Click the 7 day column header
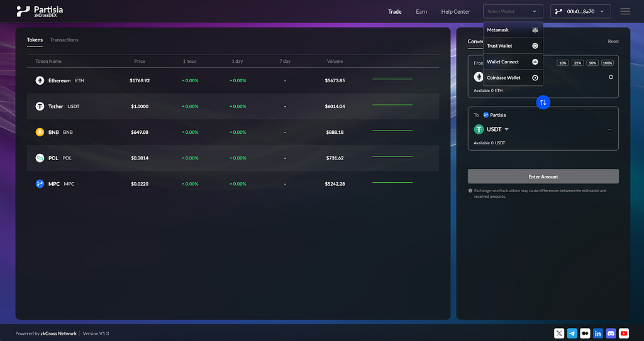The image size is (644, 341). pyautogui.click(x=285, y=61)
